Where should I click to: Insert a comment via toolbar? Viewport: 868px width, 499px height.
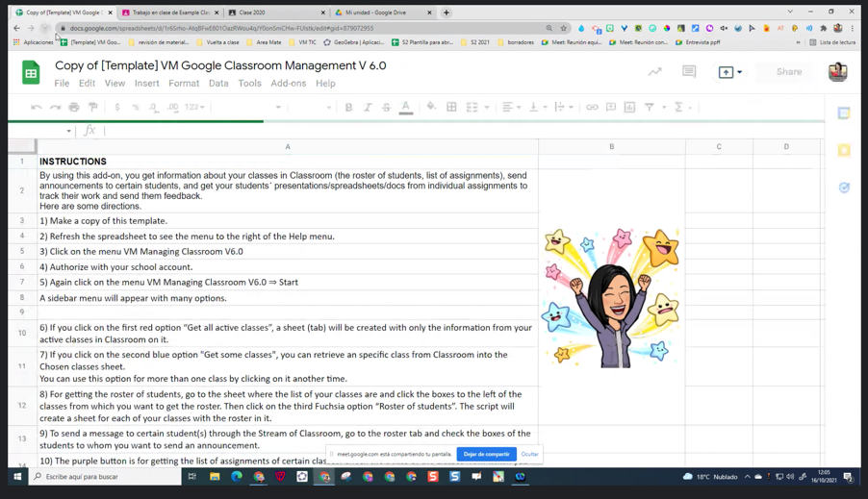point(611,108)
